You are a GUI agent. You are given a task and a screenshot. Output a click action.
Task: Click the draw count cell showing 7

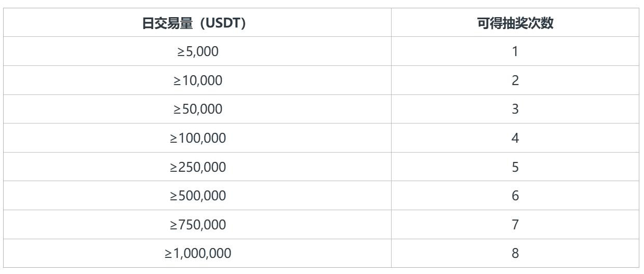pyautogui.click(x=514, y=225)
